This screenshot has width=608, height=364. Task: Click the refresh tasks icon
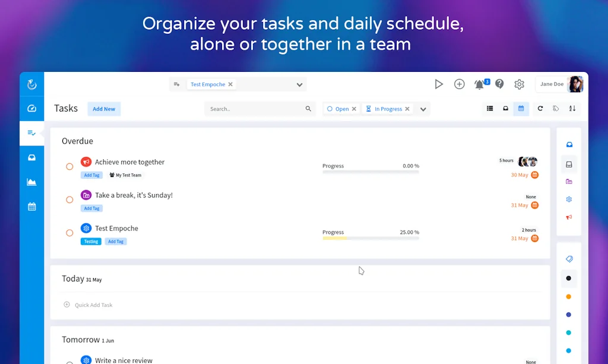tap(540, 109)
